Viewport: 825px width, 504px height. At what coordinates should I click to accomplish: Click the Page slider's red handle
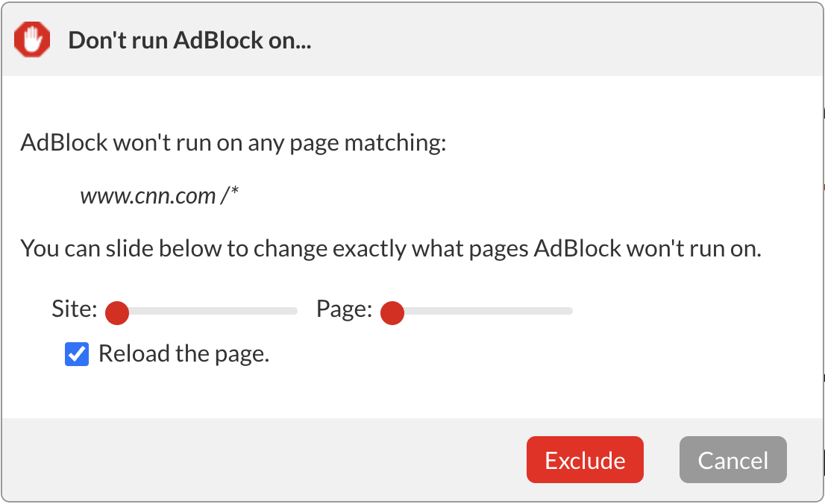(392, 313)
